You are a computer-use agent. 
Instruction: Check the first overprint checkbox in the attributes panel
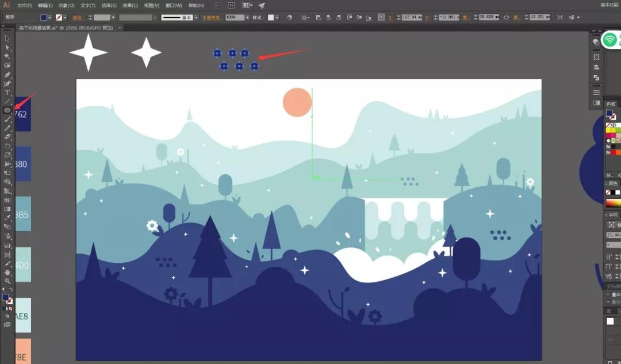click(608, 294)
